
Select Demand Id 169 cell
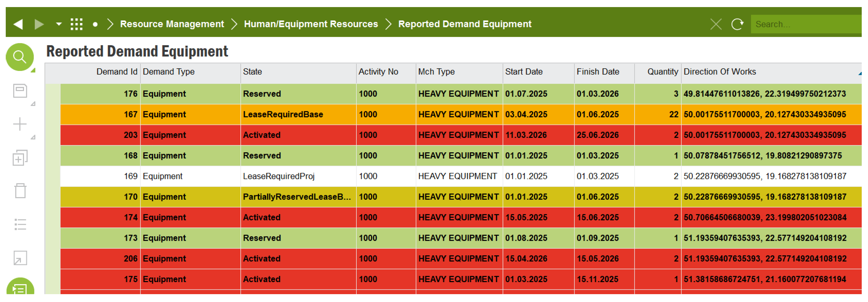click(x=100, y=176)
